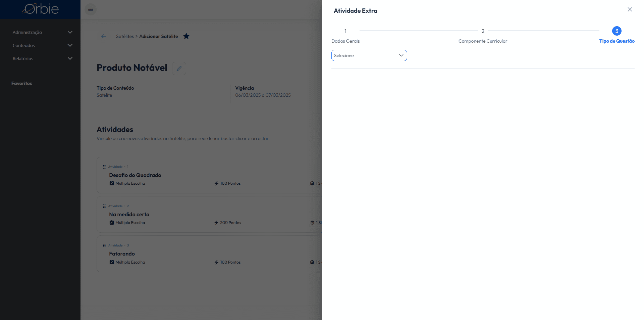This screenshot has width=644, height=320.
Task: Go to step 2 Componente Curricular
Action: 483,36
